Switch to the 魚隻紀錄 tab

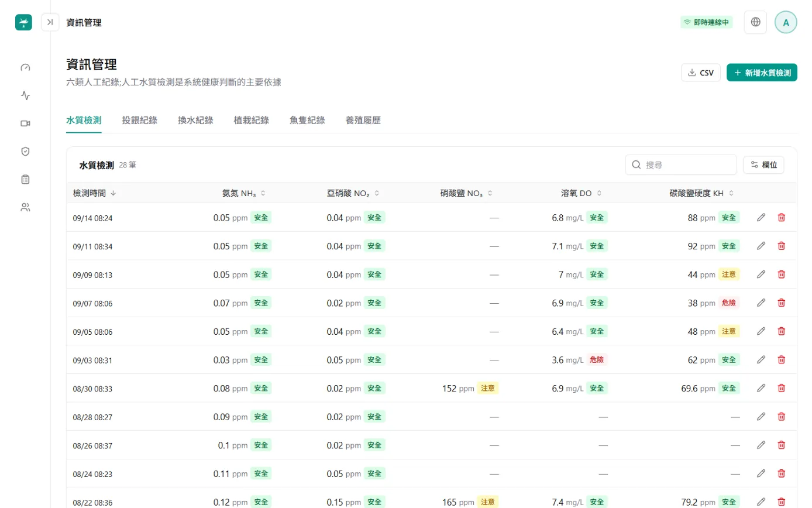(307, 121)
